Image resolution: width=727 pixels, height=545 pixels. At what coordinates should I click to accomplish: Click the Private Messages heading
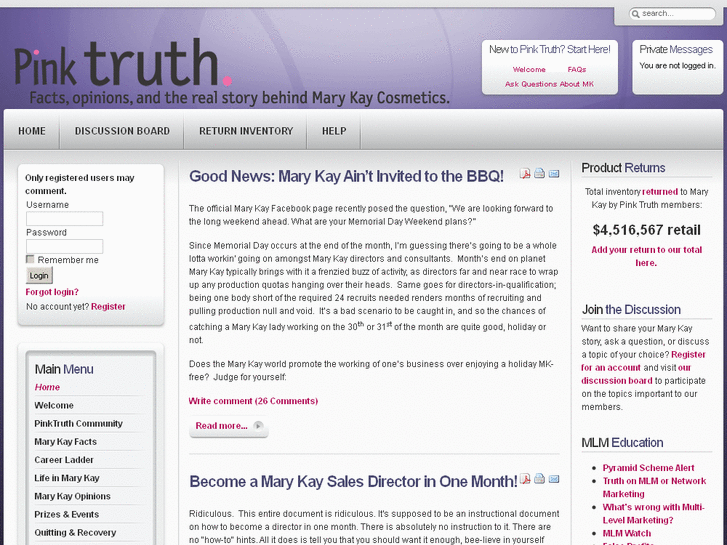click(676, 49)
